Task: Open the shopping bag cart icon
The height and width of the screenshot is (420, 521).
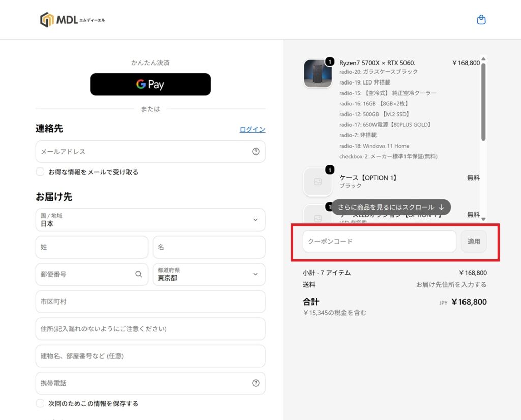Action: 481,20
